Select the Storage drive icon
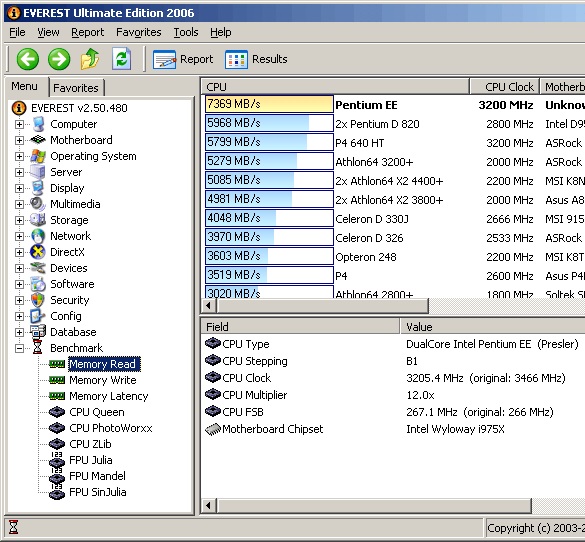 pyautogui.click(x=38, y=220)
